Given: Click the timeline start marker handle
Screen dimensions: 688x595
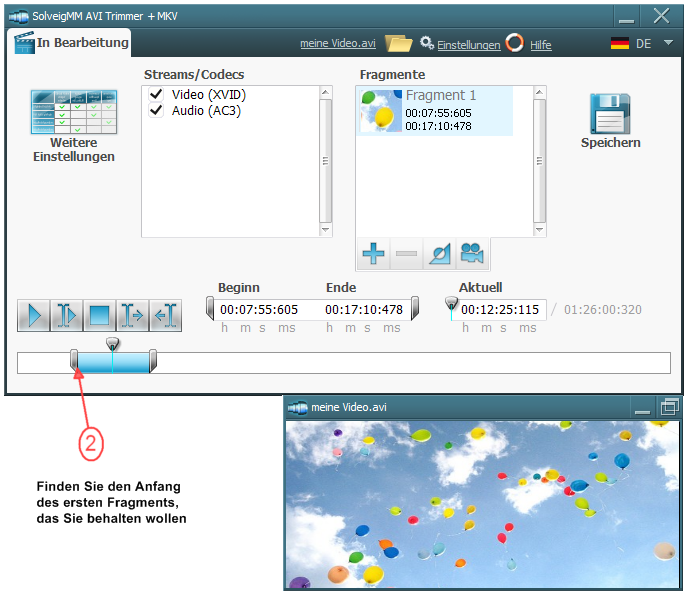Looking at the screenshot, I should [x=74, y=361].
